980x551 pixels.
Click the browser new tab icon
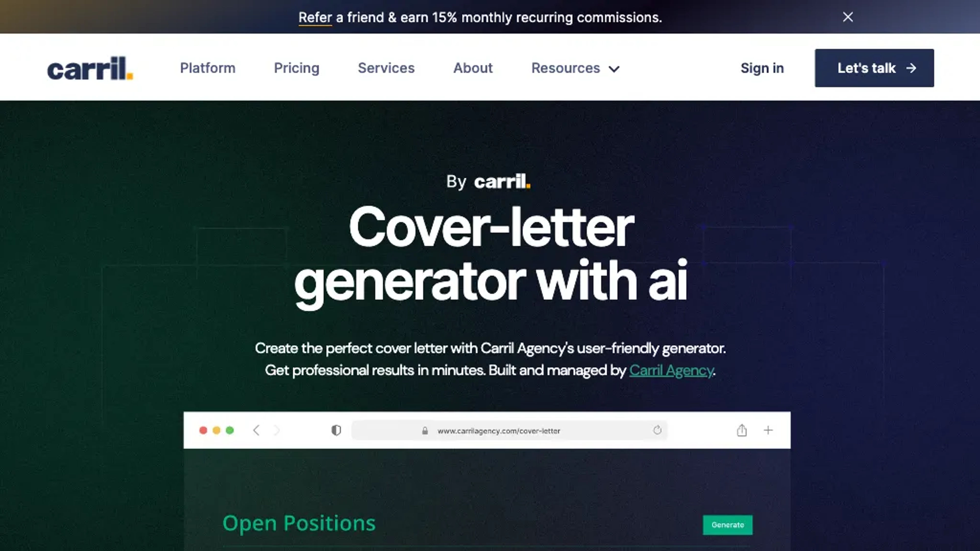(x=768, y=430)
